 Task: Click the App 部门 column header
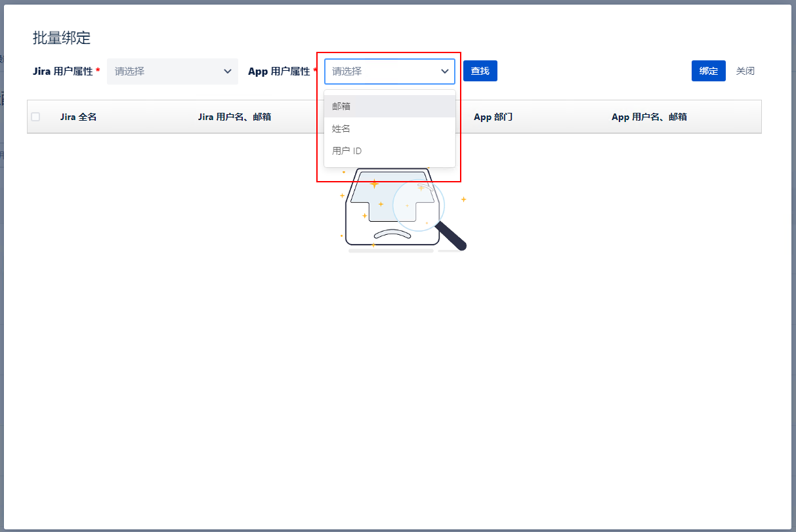coord(493,117)
